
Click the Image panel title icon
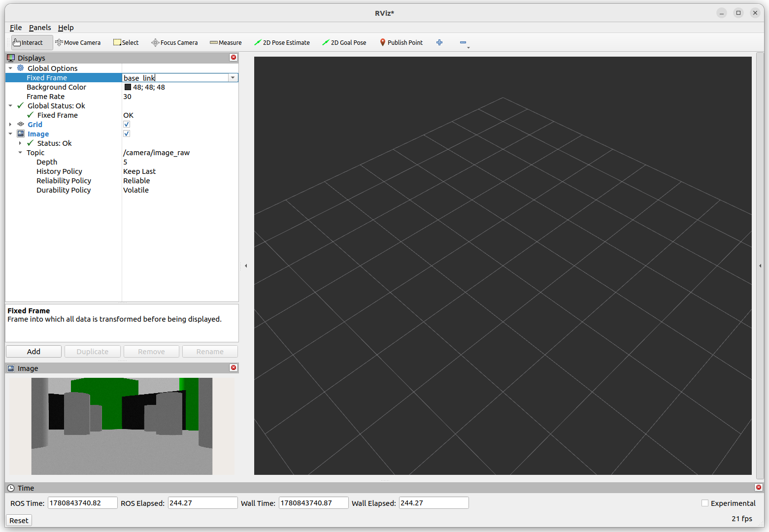point(11,368)
